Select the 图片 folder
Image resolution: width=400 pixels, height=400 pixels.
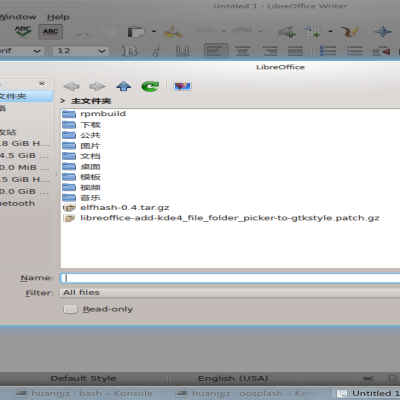pos(81,146)
